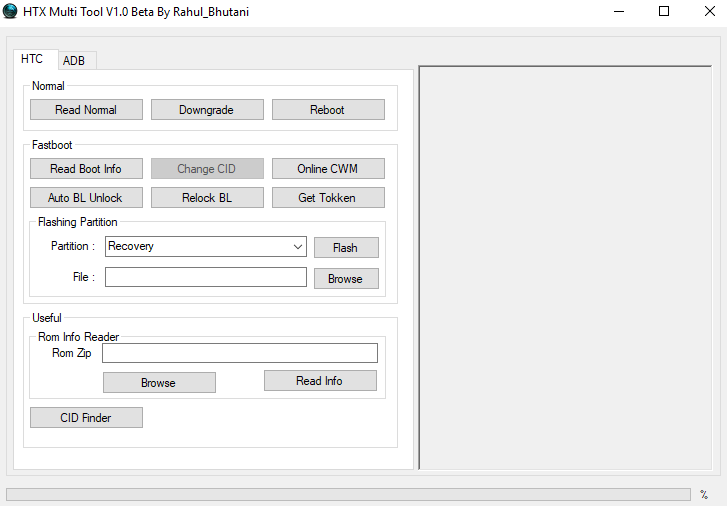Click inside the output log panel
The width and height of the screenshot is (727, 506).
click(565, 268)
